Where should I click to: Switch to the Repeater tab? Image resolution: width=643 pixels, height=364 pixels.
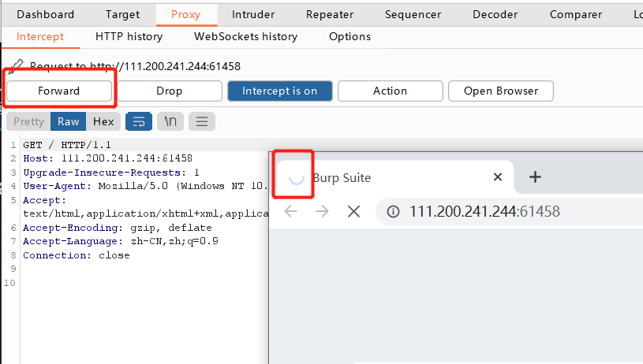[330, 14]
